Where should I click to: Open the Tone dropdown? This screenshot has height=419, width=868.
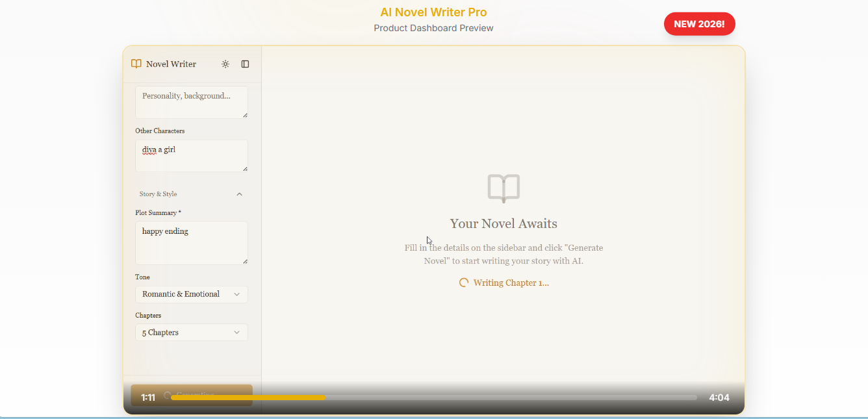coord(191,294)
